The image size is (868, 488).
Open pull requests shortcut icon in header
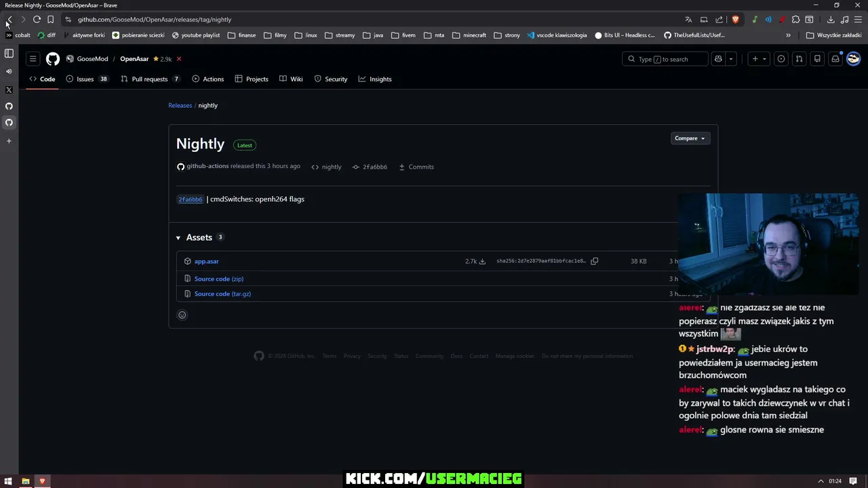[x=799, y=59]
